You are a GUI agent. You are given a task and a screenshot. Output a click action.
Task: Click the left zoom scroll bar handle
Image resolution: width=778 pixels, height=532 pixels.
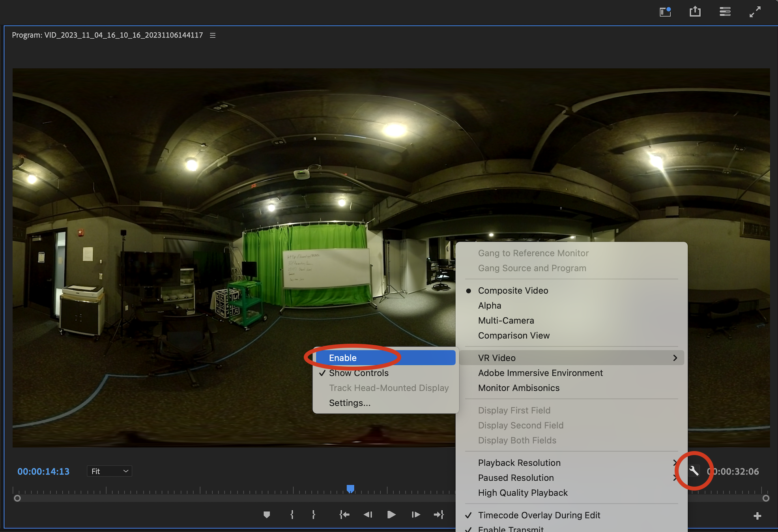tap(17, 498)
